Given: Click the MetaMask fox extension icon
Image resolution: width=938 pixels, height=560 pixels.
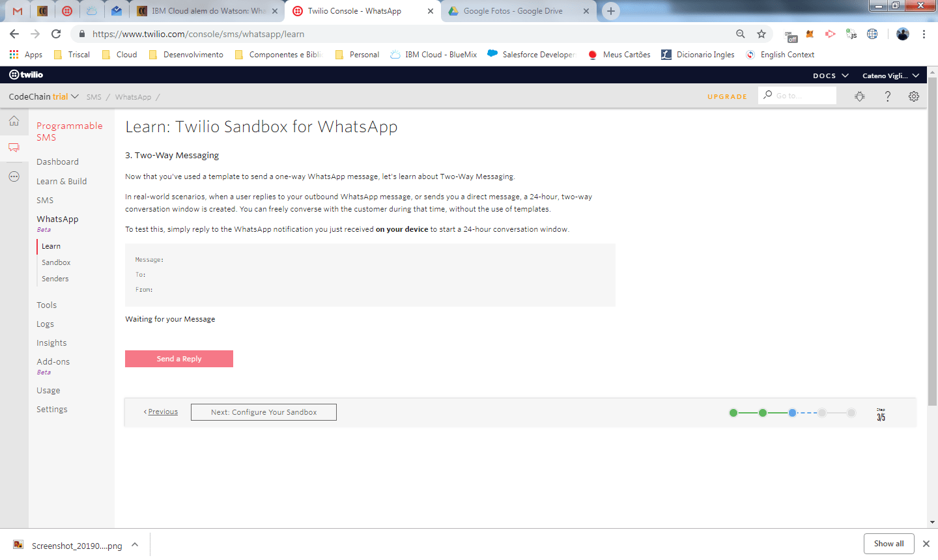Looking at the screenshot, I should tap(810, 34).
